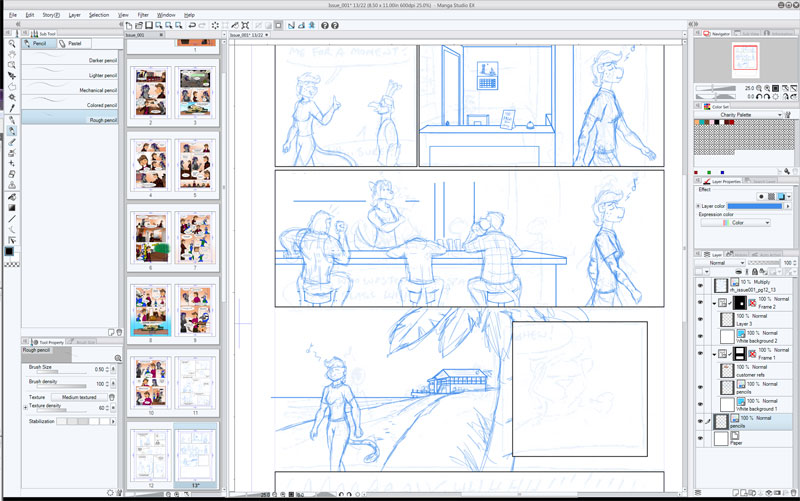Click Navigator zoom out magnifier icon
The image size is (800, 501).
click(x=759, y=88)
